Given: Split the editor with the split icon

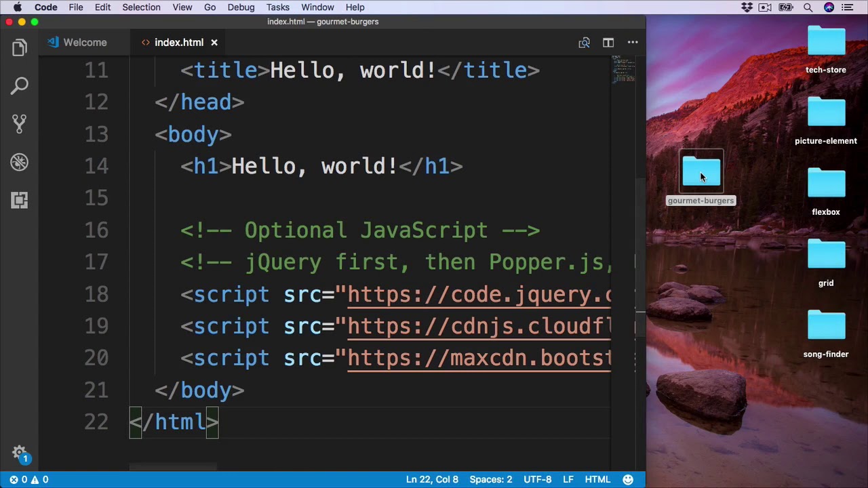Looking at the screenshot, I should coord(608,43).
